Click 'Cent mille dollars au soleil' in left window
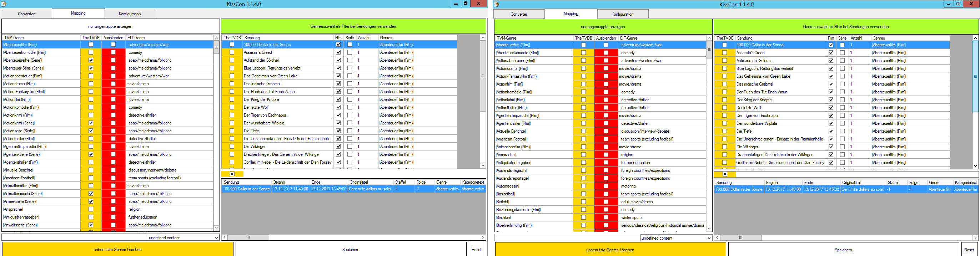The image size is (980, 256). 370,189
